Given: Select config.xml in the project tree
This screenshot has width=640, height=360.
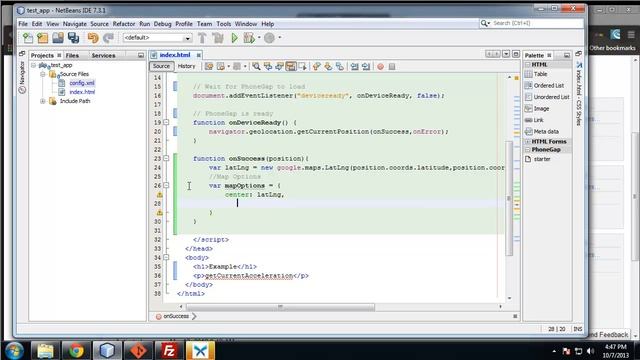Looking at the screenshot, I should pos(82,83).
